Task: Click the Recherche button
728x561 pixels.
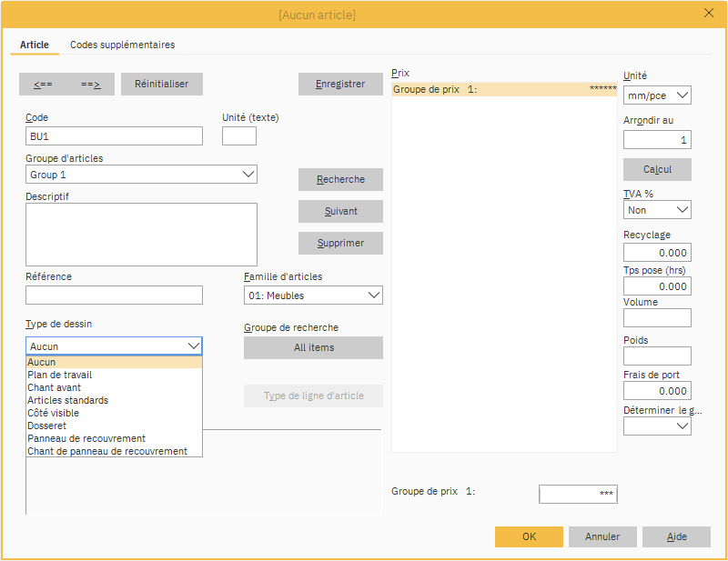Action: (340, 179)
